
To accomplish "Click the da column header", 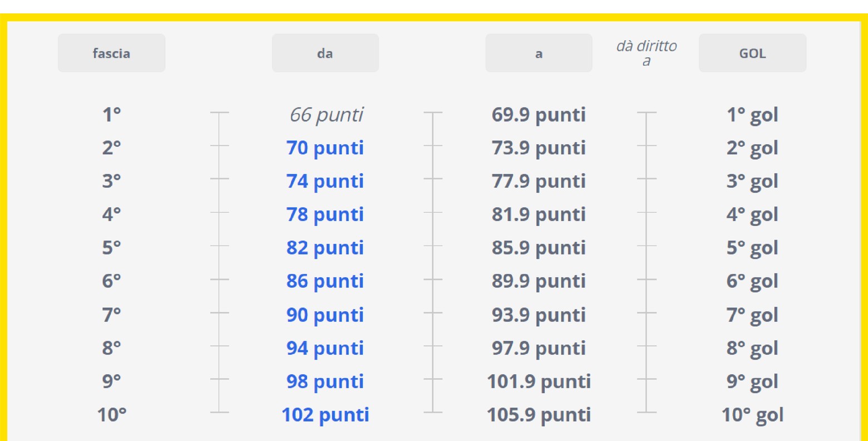I will (x=325, y=53).
